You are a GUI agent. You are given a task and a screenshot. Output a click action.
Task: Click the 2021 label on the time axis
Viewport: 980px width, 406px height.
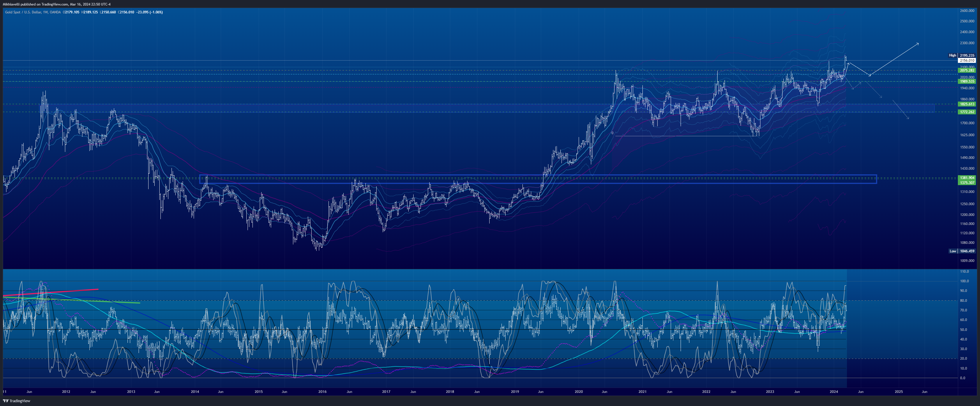tap(642, 391)
